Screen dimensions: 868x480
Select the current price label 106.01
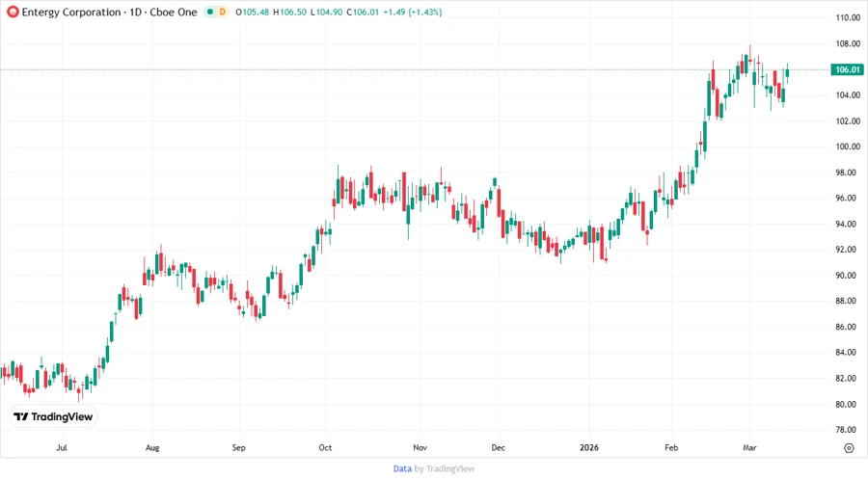[x=848, y=69]
